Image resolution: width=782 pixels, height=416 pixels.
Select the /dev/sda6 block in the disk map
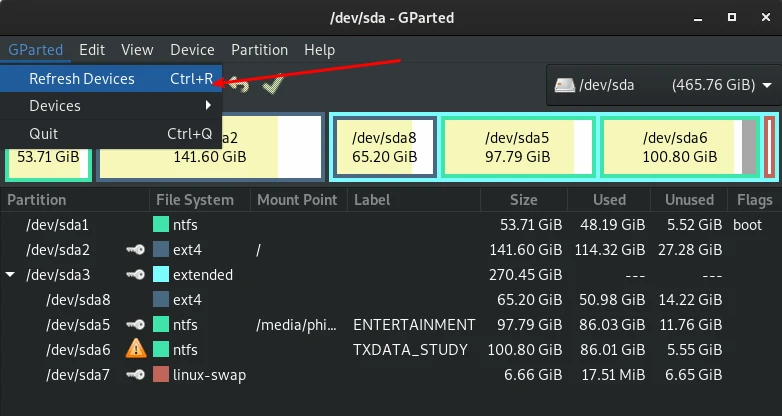(679, 147)
